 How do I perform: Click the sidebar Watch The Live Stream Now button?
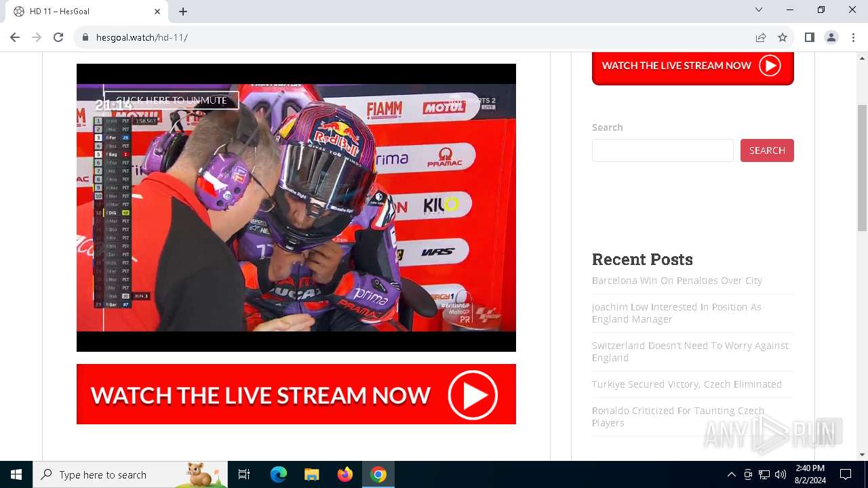click(x=693, y=66)
